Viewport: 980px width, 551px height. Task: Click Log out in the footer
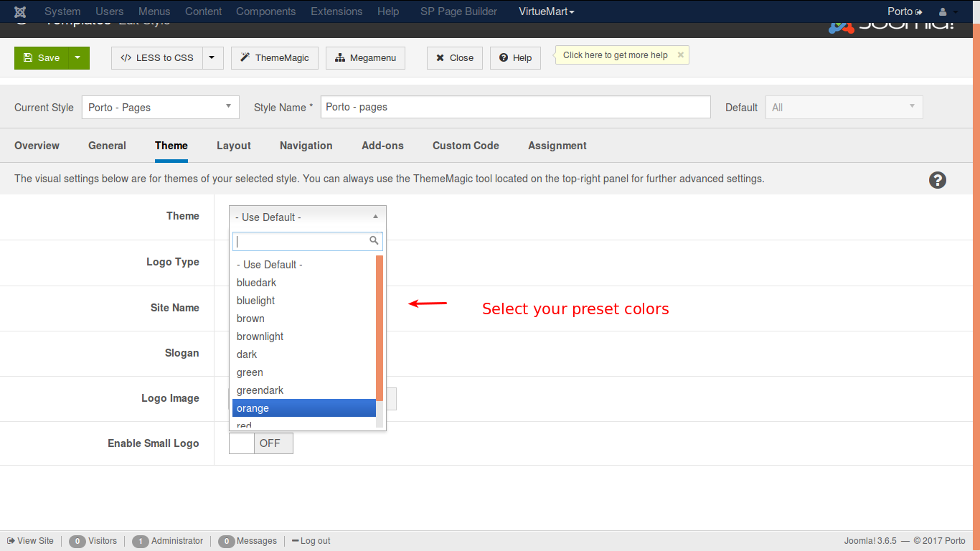point(311,541)
